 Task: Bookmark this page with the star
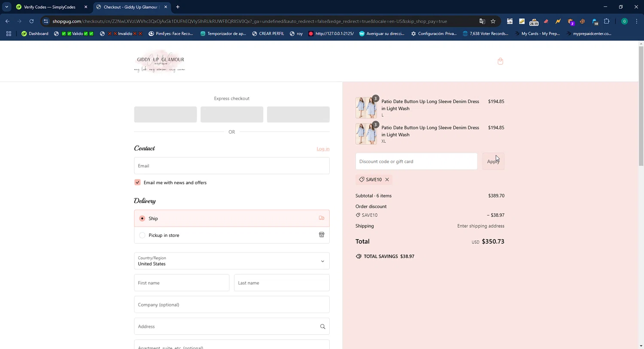(x=493, y=21)
